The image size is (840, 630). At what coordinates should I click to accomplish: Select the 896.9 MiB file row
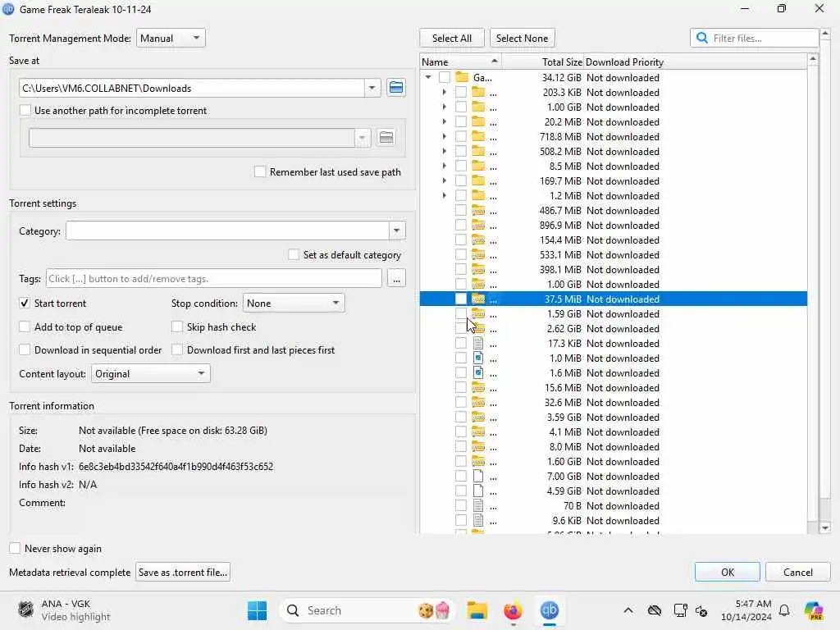[614, 225]
